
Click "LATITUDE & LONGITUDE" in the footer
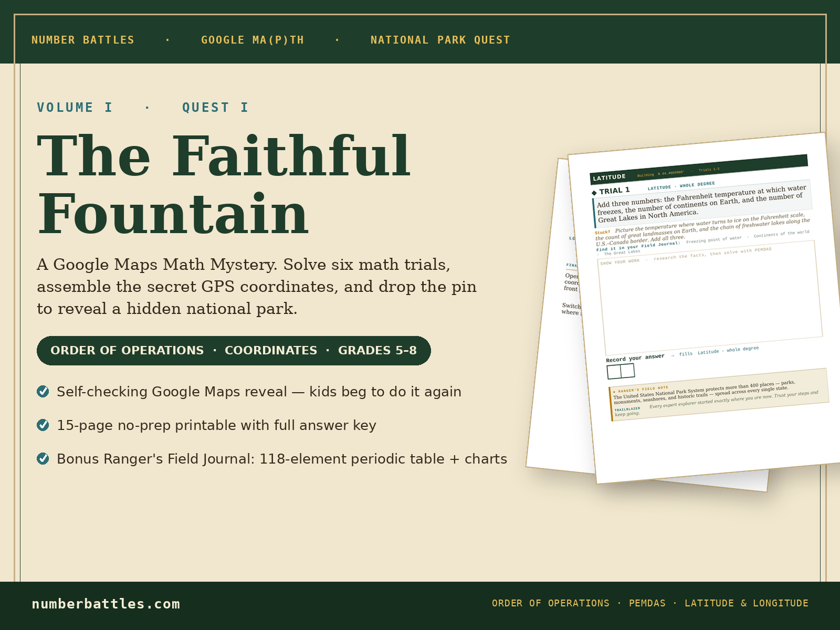[x=747, y=603]
